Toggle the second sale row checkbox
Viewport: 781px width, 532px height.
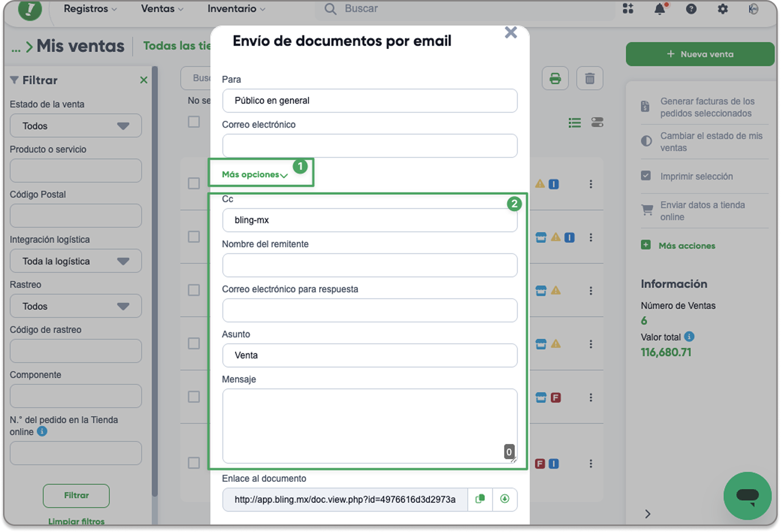[194, 236]
